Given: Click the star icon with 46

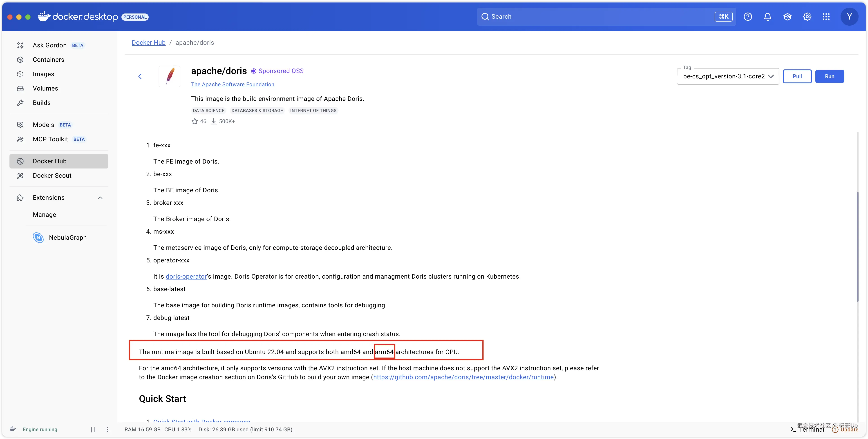Looking at the screenshot, I should pyautogui.click(x=195, y=121).
